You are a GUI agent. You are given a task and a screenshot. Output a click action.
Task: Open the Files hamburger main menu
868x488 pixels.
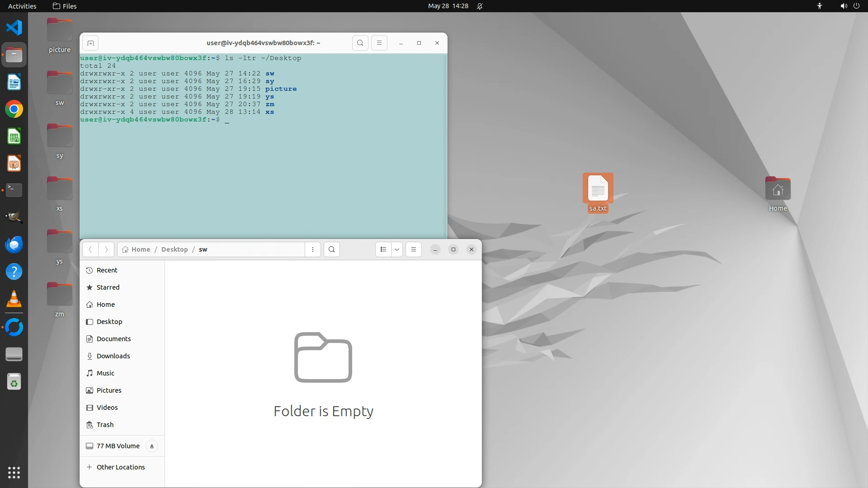(x=413, y=249)
